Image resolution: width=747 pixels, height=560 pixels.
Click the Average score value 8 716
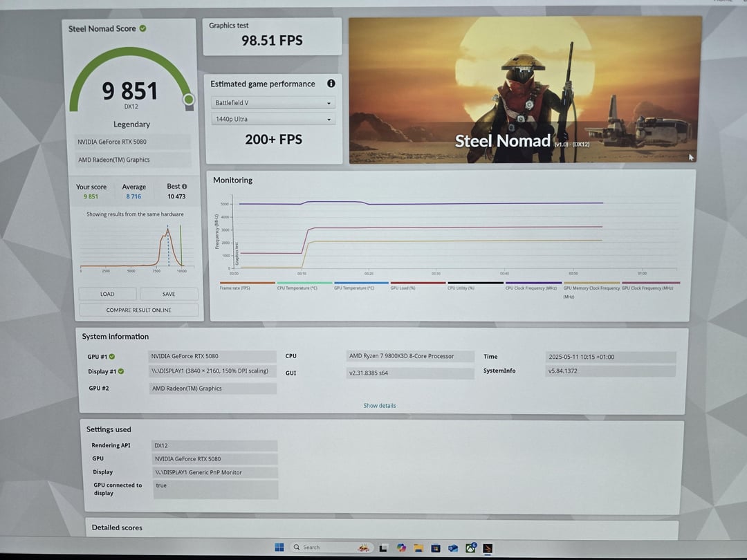pos(133,196)
